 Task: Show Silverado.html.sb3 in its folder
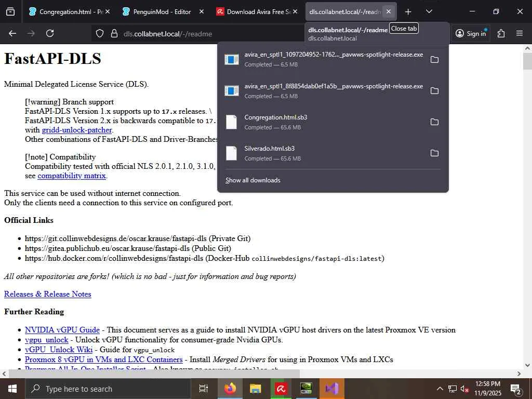434,153
